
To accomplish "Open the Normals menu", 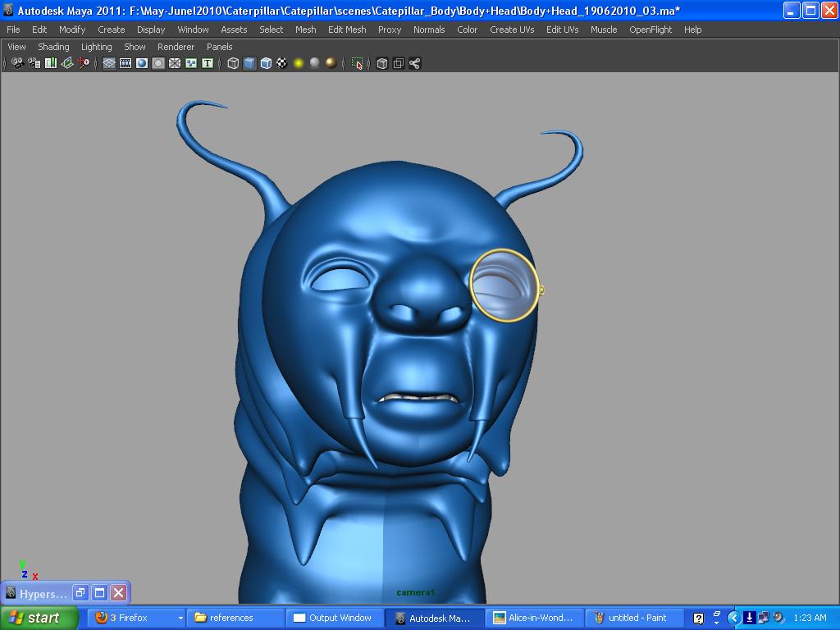I will (429, 30).
